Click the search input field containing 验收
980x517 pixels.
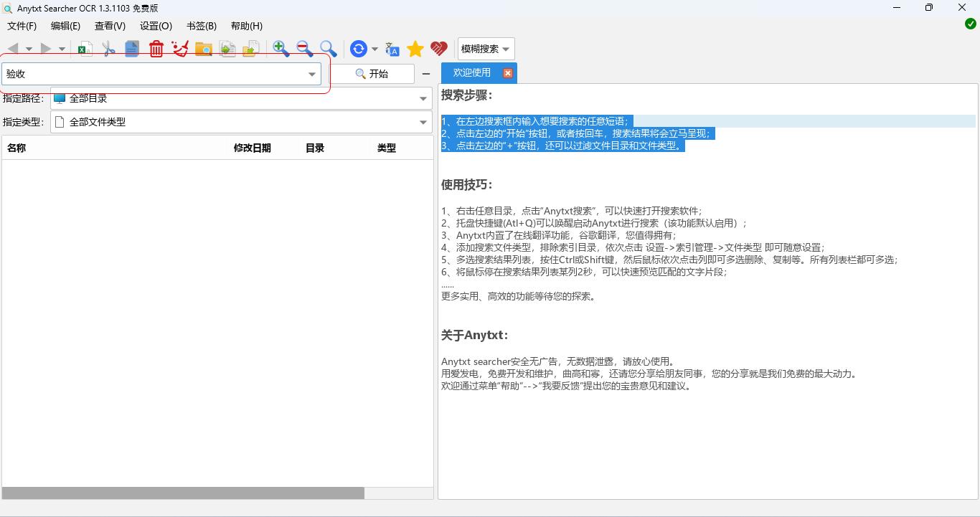(x=154, y=74)
